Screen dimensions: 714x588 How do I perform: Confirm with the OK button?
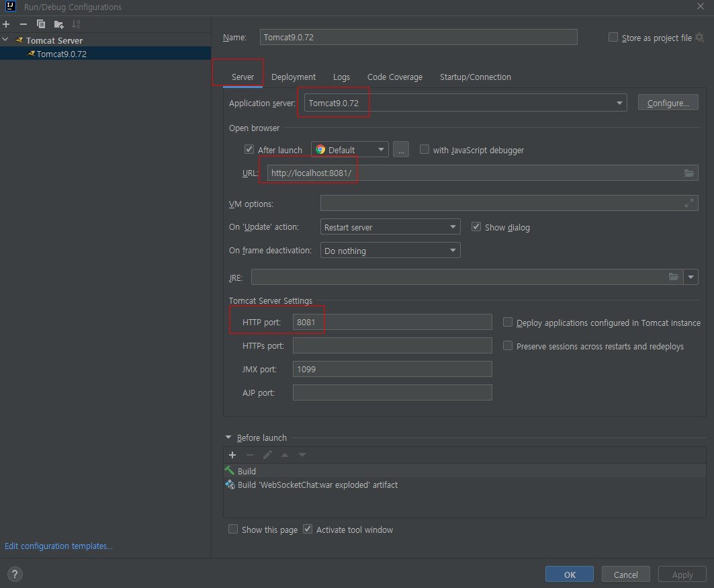(570, 575)
